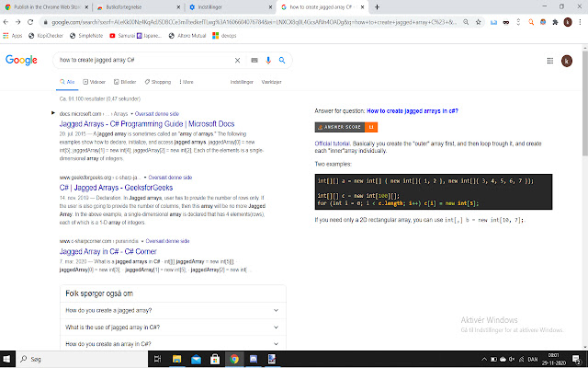Open the Chrome profile avatar in toolbar
The height and width of the screenshot is (368, 588).
click(568, 22)
